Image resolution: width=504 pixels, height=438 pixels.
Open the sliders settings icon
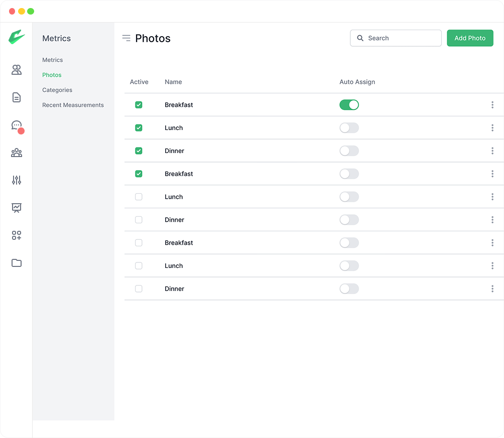(x=17, y=180)
